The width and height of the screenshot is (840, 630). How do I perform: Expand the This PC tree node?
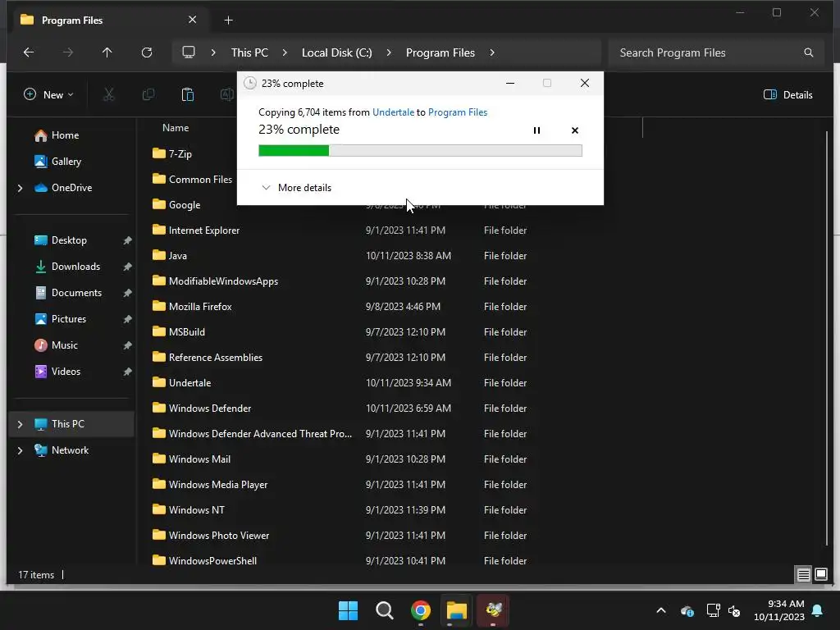click(21, 424)
